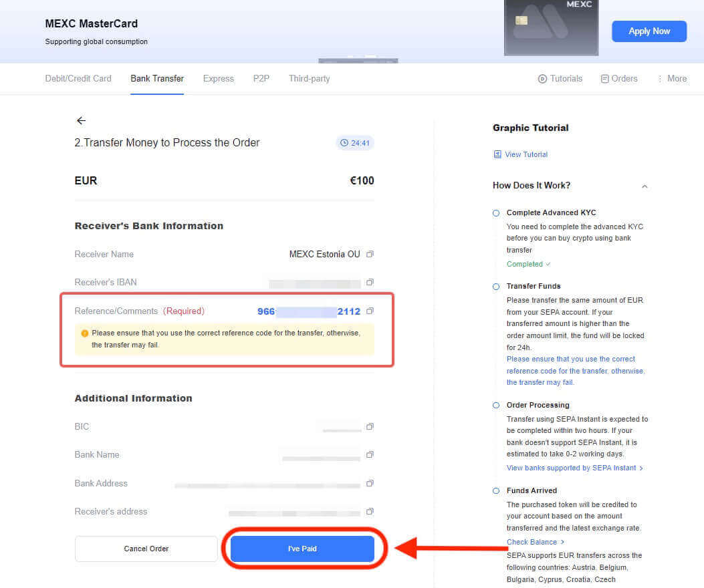Screen dimensions: 704x588
Task: Go back with the left arrow icon
Action: (81, 120)
